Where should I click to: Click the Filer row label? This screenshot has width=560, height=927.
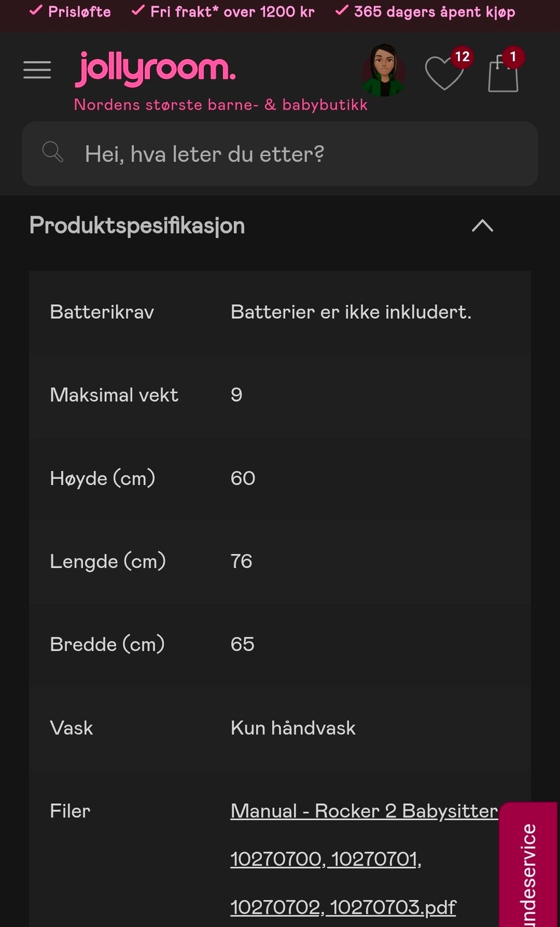[x=70, y=811]
